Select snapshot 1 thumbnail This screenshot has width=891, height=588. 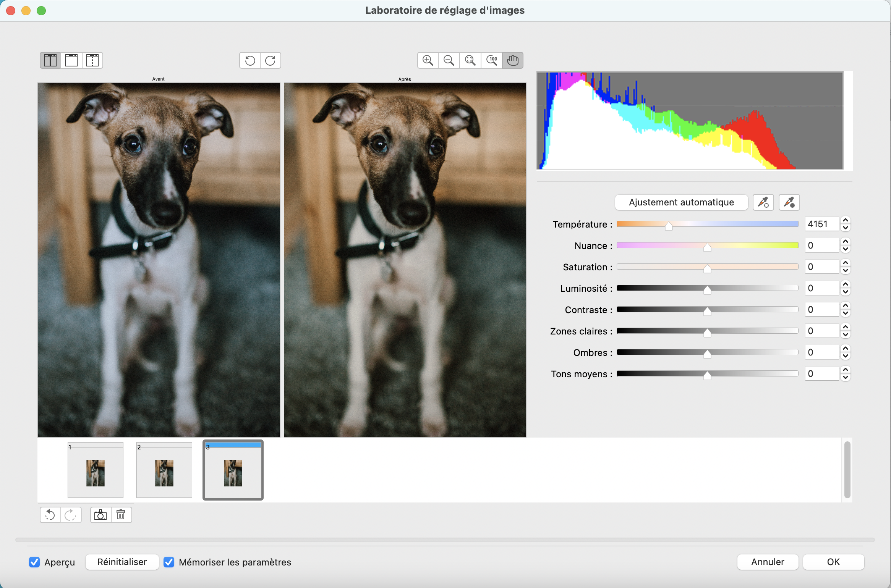[x=95, y=470]
